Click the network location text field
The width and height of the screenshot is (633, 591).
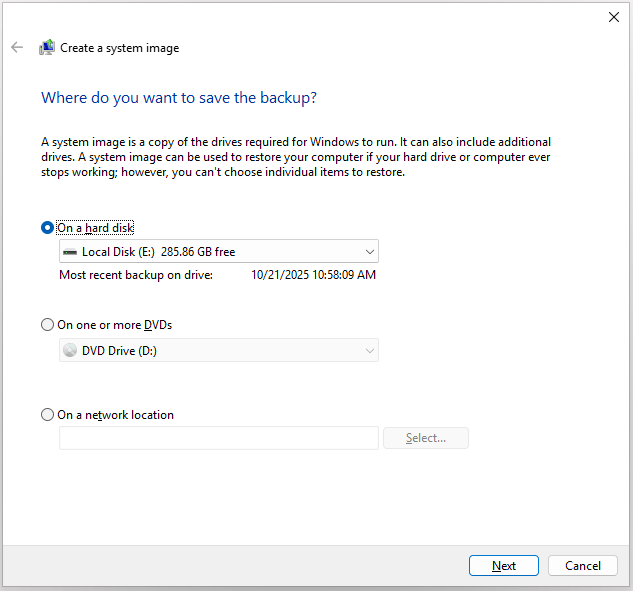218,438
